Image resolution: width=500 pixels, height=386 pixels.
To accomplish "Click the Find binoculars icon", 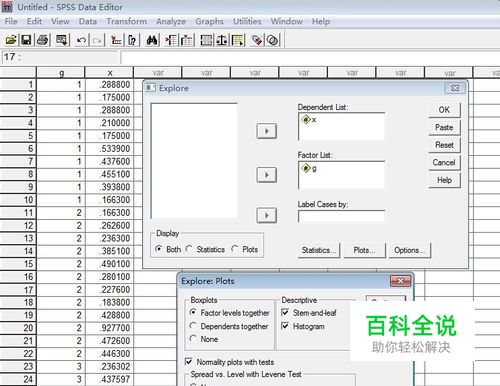I will coord(152,40).
